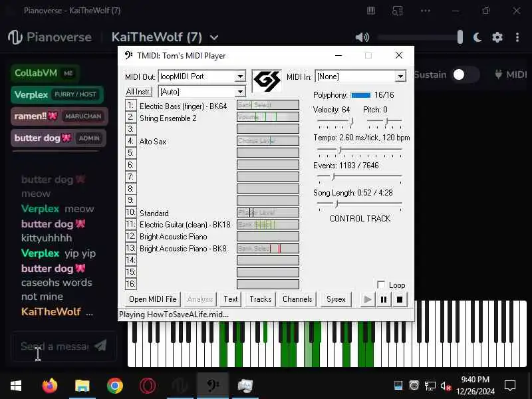Viewport: 532px width, 399px height.
Task: Toggle channel 10 number button
Action: pyautogui.click(x=130, y=212)
